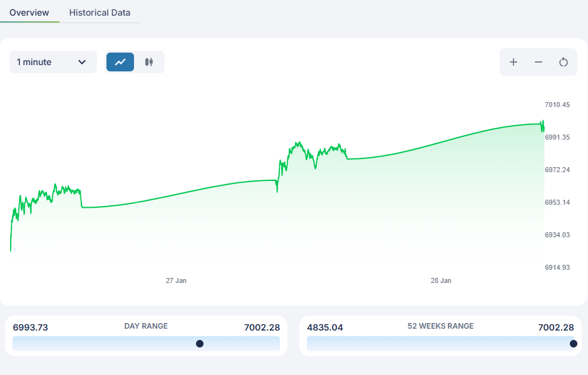Switch to candlestick chart view
Screen dimensions: 588x375
pos(149,62)
